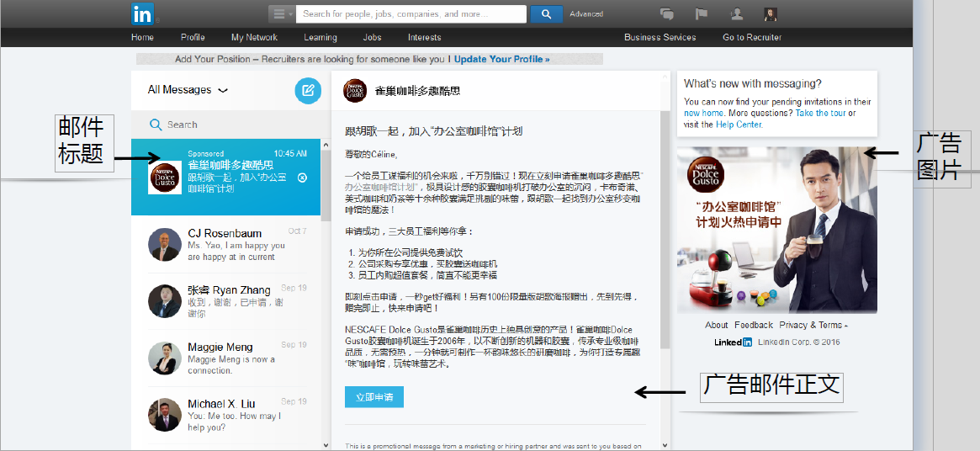980x451 pixels.
Task: Open Interests menu item
Action: 424,38
